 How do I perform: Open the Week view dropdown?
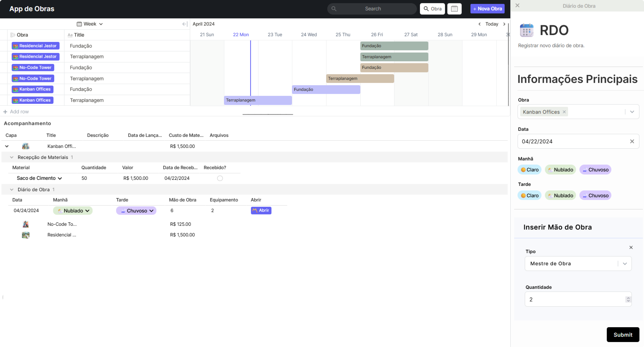[90, 24]
